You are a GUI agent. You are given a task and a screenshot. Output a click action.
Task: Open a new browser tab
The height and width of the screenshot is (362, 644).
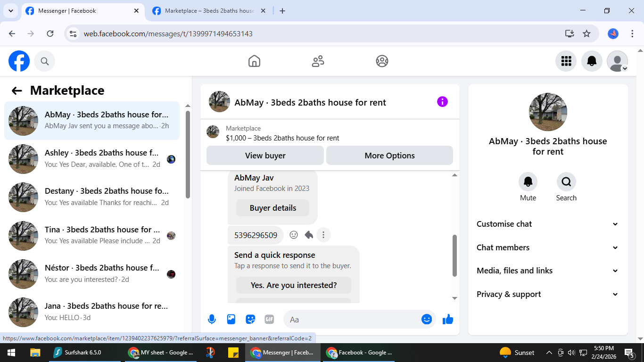point(282,11)
